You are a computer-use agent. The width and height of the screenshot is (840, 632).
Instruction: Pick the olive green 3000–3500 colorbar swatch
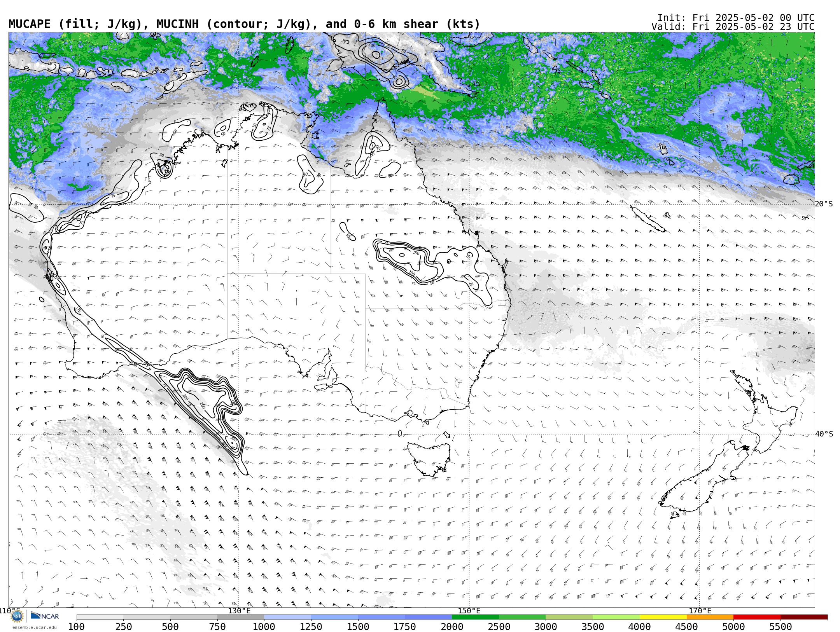coord(569,617)
